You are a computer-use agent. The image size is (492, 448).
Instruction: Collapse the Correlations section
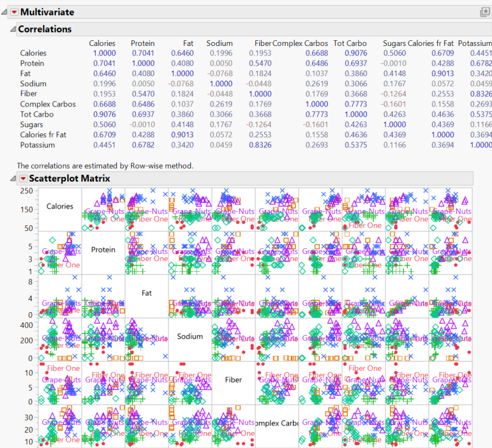pos(12,29)
